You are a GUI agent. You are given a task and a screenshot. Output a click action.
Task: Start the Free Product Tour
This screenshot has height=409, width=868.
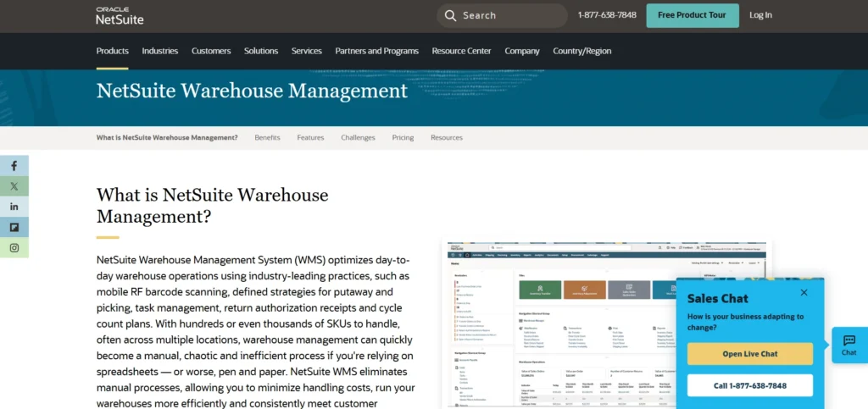pos(692,15)
